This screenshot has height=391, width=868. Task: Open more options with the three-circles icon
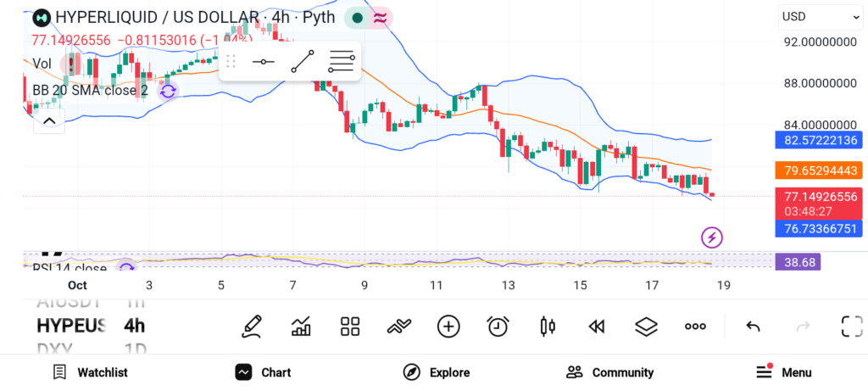pyautogui.click(x=695, y=327)
